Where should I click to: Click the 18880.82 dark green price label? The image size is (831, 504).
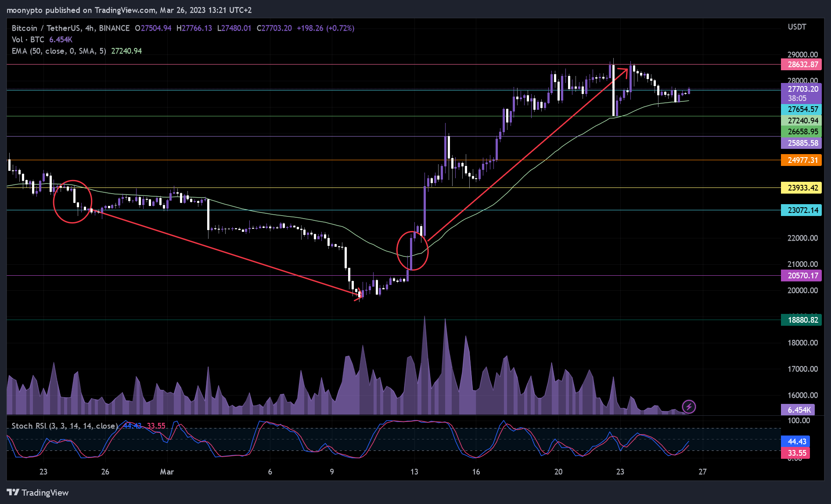[801, 320]
